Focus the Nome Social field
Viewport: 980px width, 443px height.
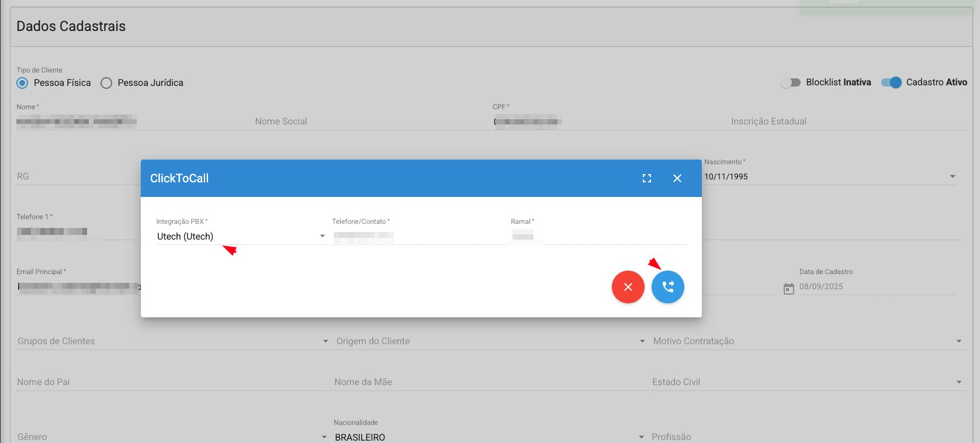click(370, 122)
